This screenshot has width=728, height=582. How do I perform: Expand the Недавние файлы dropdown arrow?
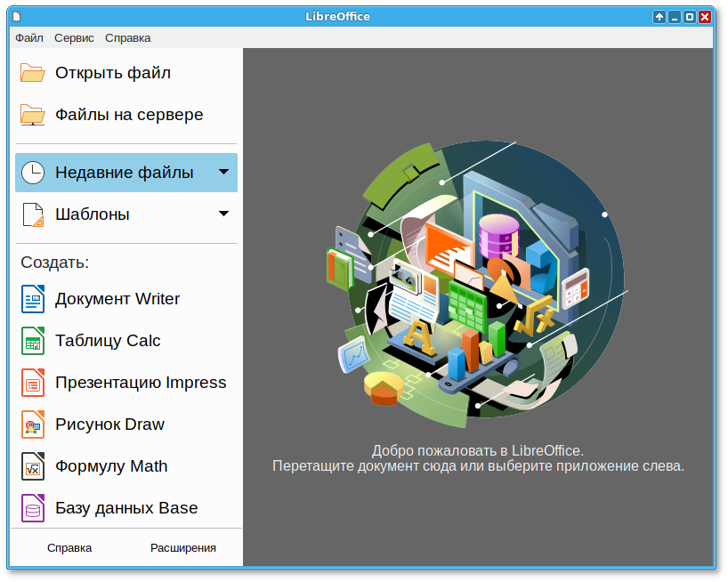(223, 172)
